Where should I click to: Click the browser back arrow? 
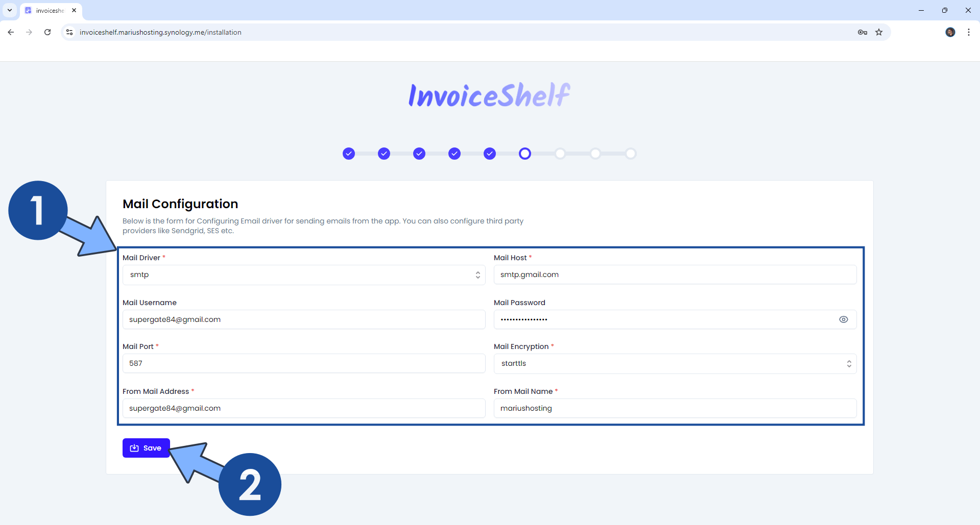[x=11, y=32]
